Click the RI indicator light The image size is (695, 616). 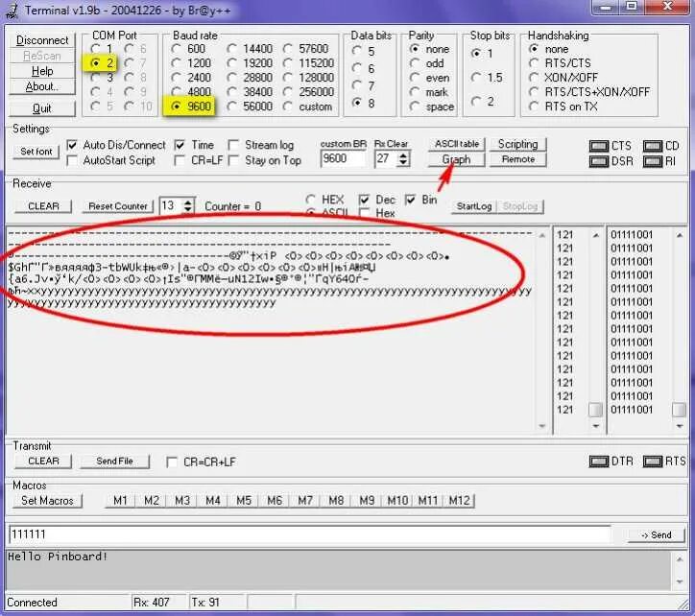653,161
